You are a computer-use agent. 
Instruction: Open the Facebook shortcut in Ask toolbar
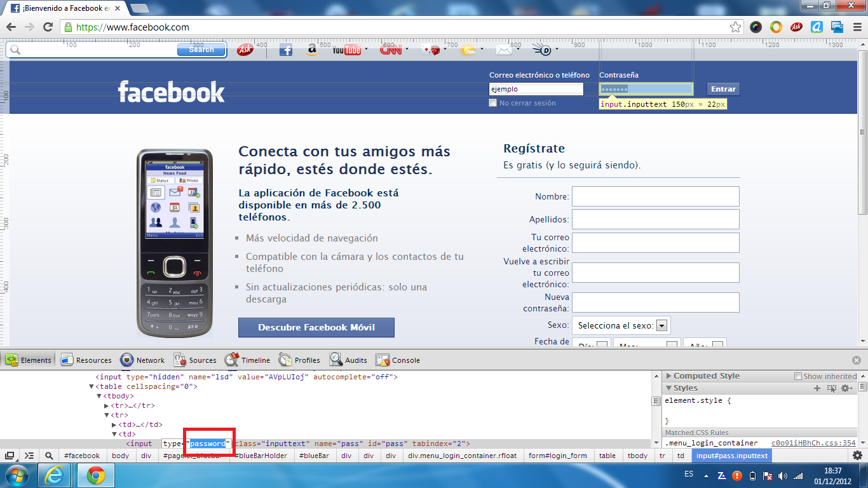point(286,50)
